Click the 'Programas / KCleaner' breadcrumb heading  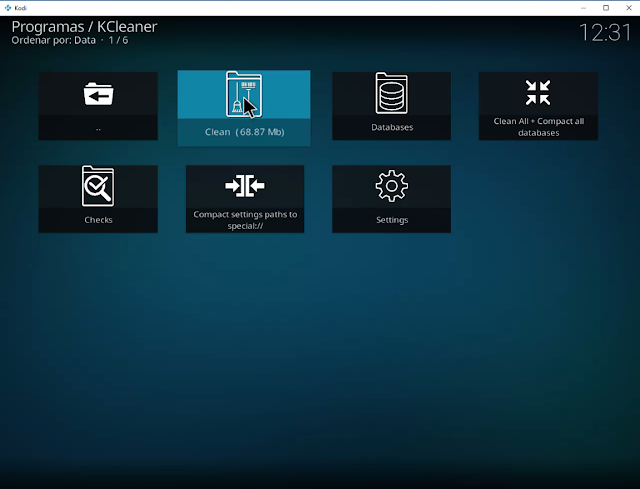(84, 27)
